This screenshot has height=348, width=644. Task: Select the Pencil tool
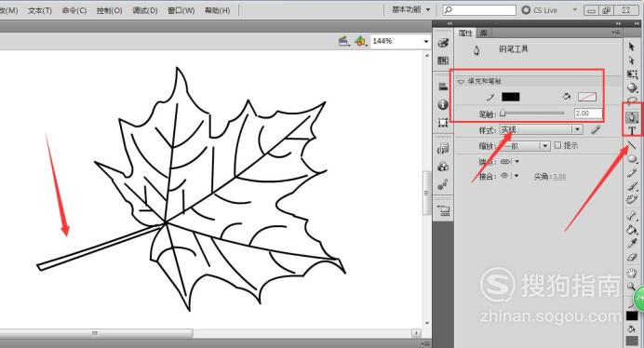tap(632, 172)
